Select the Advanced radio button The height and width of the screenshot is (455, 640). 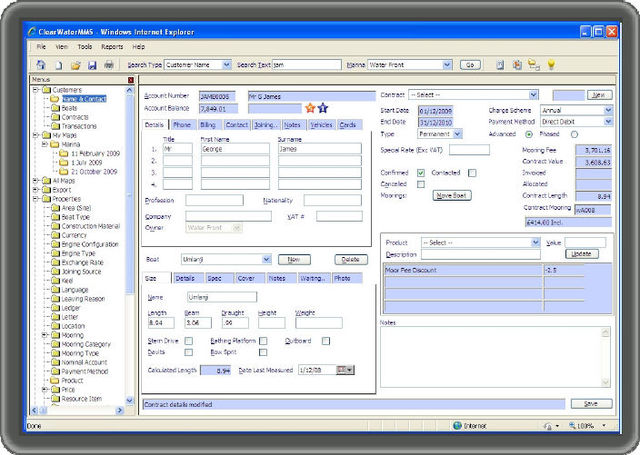coord(529,134)
